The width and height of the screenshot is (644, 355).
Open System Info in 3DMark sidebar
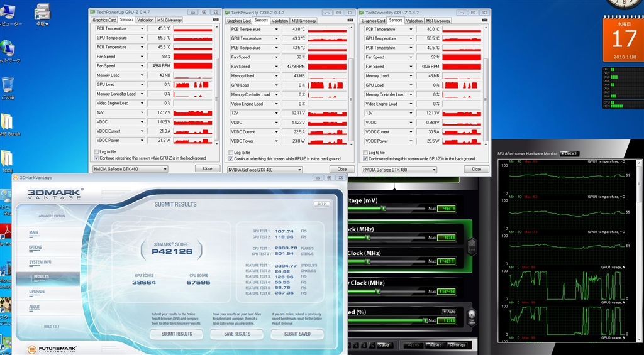[x=40, y=262]
